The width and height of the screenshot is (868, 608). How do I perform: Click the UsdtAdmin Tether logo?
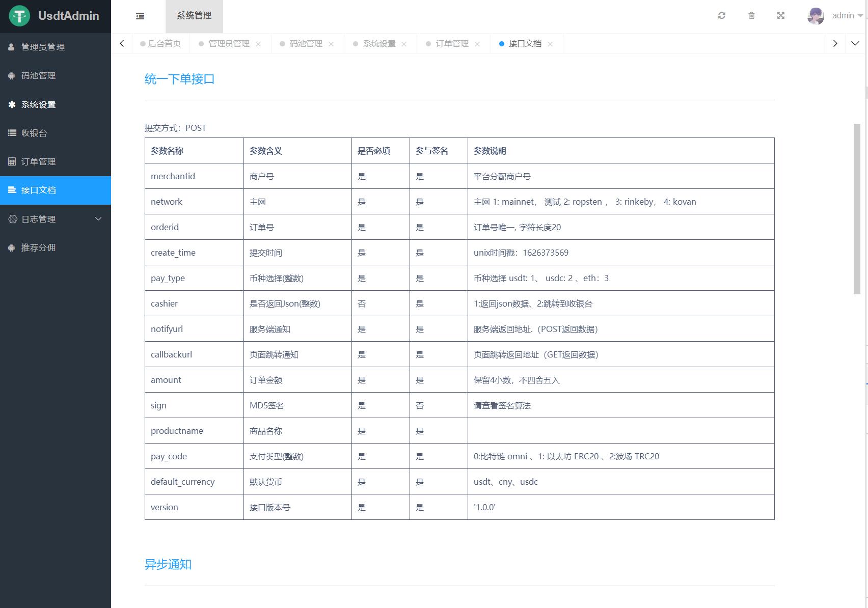pyautogui.click(x=19, y=16)
